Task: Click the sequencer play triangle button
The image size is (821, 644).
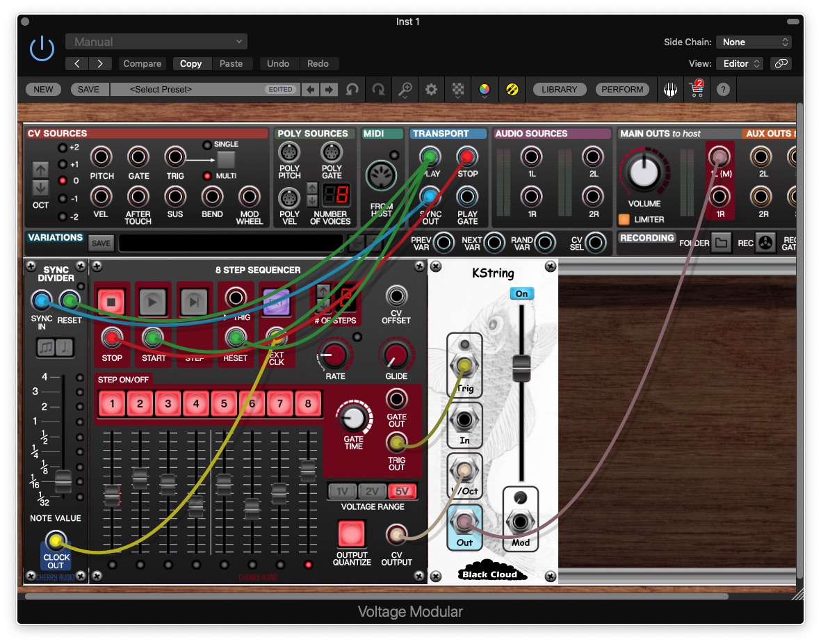Action: pos(152,302)
